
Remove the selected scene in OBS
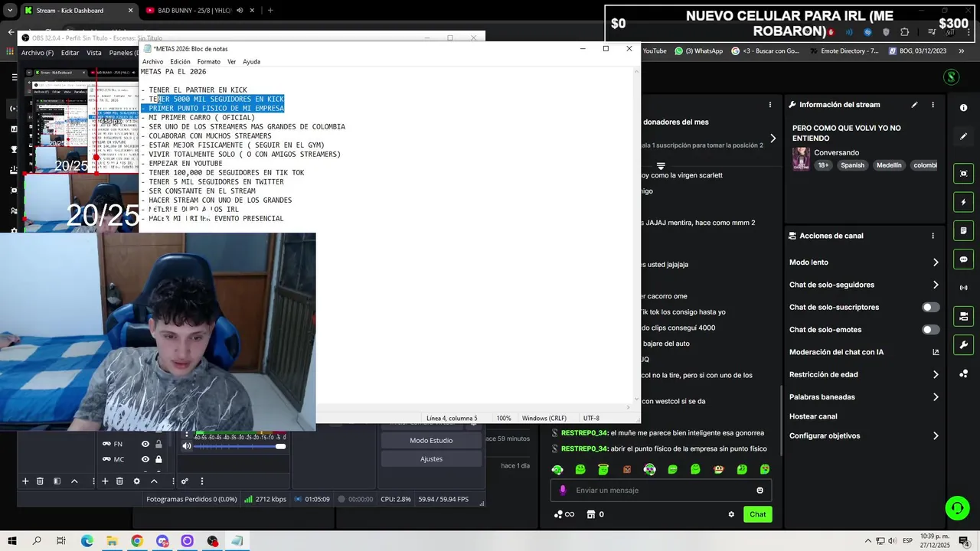(x=40, y=481)
